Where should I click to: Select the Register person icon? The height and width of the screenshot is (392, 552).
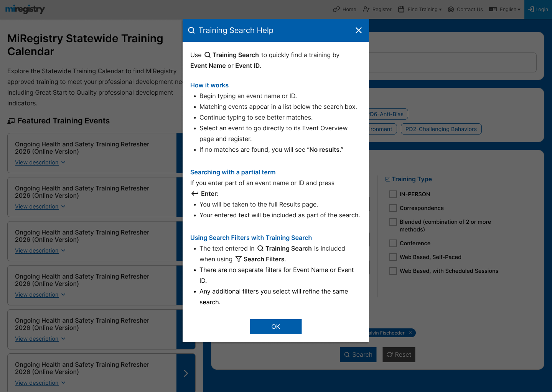(366, 9)
